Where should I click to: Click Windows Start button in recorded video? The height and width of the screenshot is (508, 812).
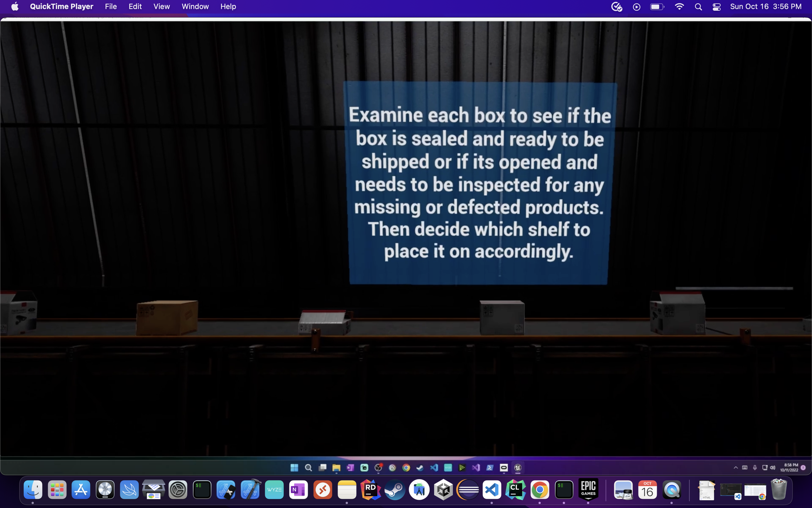294,468
